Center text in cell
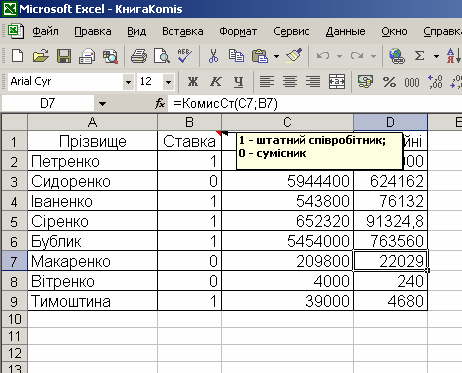 click(x=290, y=81)
